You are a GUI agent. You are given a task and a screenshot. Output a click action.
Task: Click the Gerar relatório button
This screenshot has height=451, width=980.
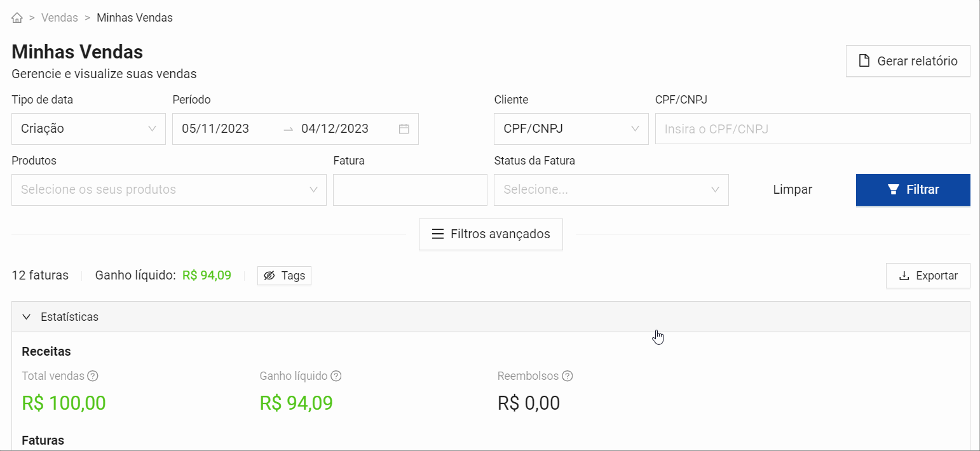(x=908, y=61)
